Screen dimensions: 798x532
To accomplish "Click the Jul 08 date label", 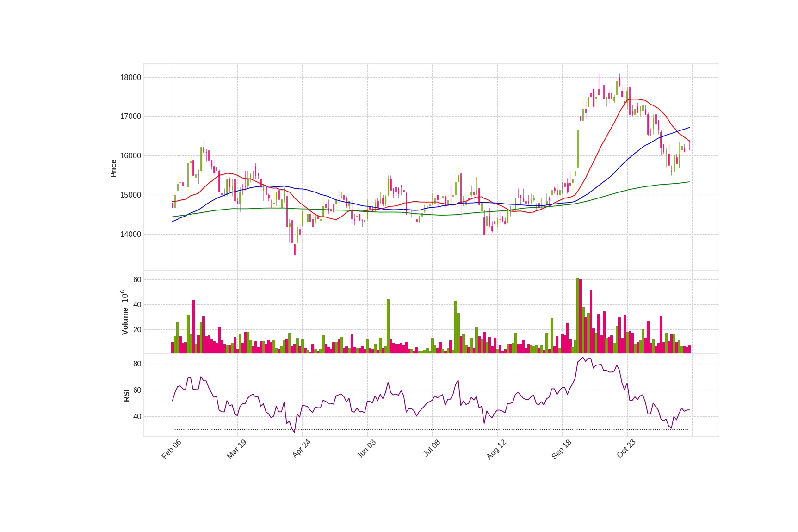I will pos(432,448).
